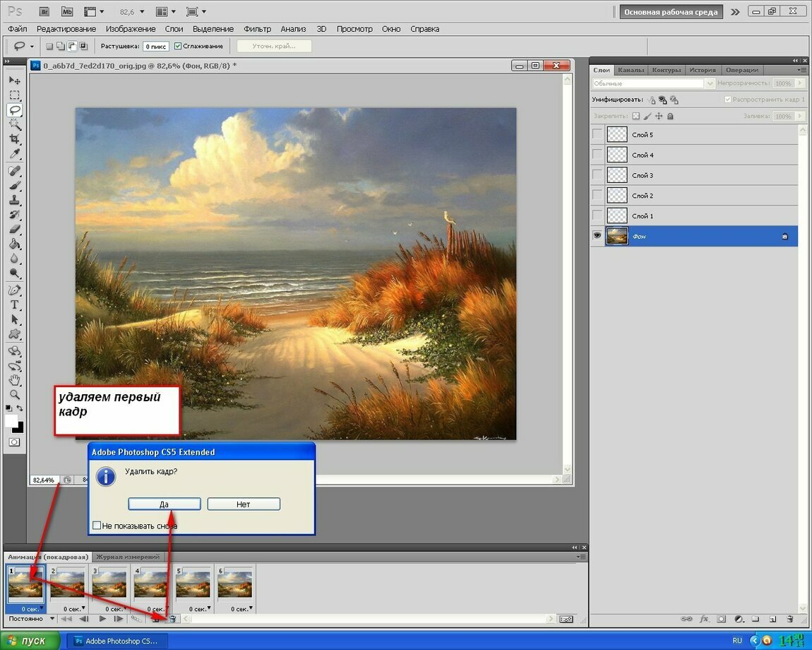Toggle 'Распространить кадр 1' checkbox
The height and width of the screenshot is (650, 812).
pos(727,99)
